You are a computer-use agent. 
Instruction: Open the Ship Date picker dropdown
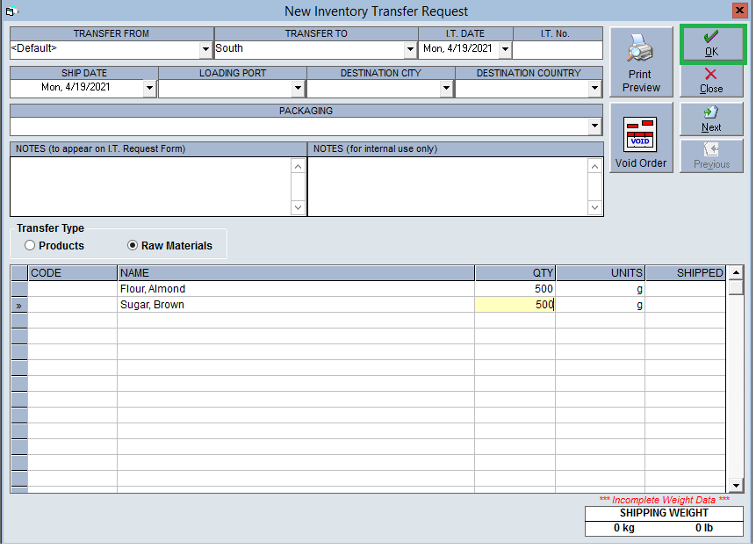tap(150, 89)
